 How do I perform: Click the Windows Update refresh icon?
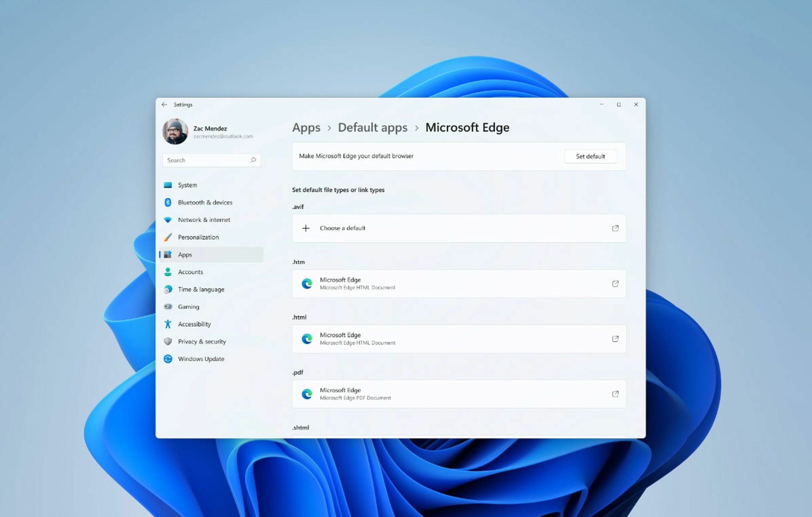(168, 359)
